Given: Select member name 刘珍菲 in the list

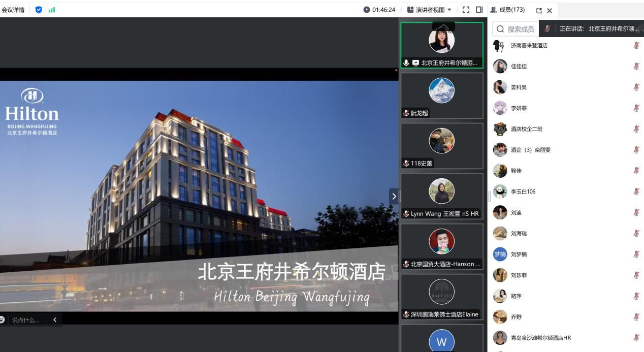Looking at the screenshot, I should click(x=519, y=275).
